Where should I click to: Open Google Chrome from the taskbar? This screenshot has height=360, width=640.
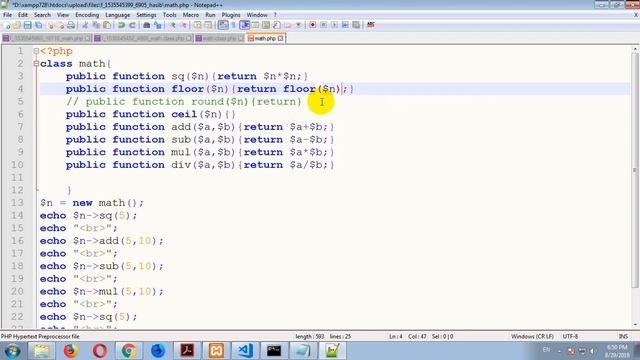click(x=129, y=351)
